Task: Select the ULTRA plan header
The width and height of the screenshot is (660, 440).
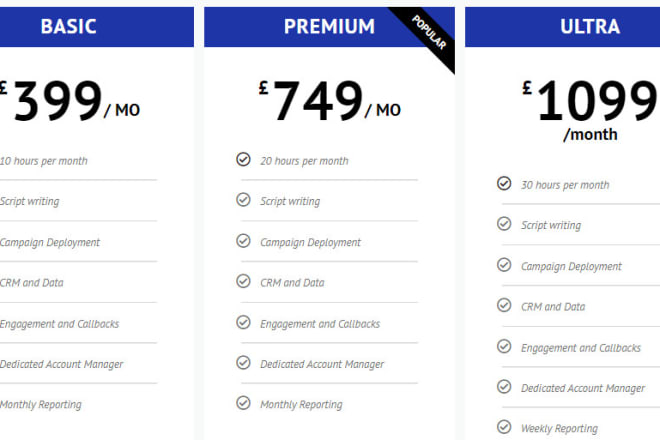Action: (590, 27)
